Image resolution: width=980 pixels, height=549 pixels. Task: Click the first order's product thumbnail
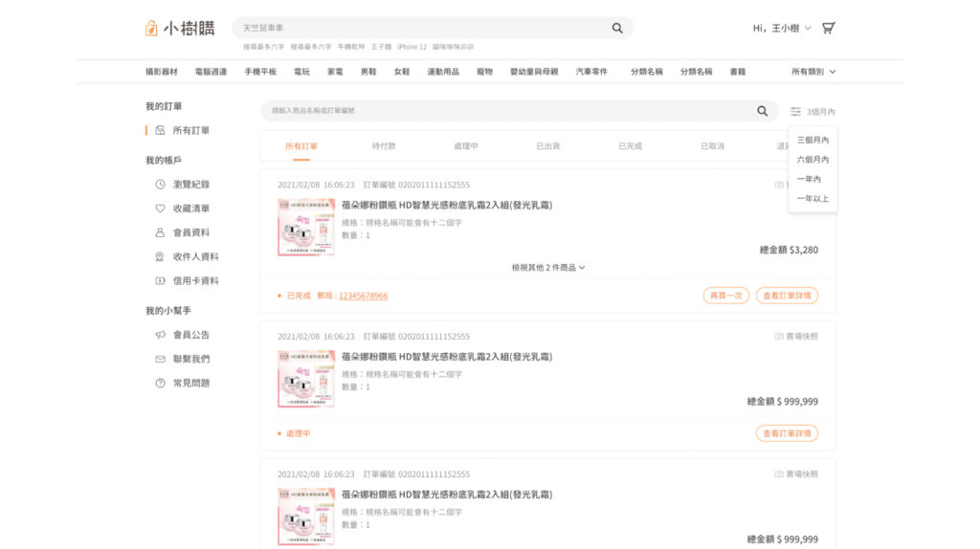point(306,227)
